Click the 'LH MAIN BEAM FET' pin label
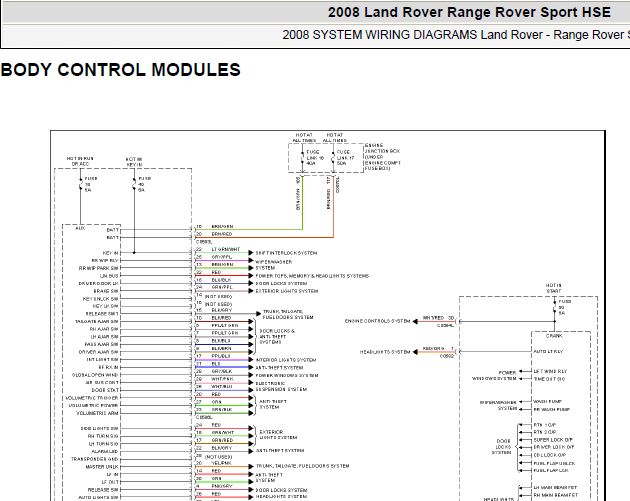The height and width of the screenshot is (501, 630). 555,487
